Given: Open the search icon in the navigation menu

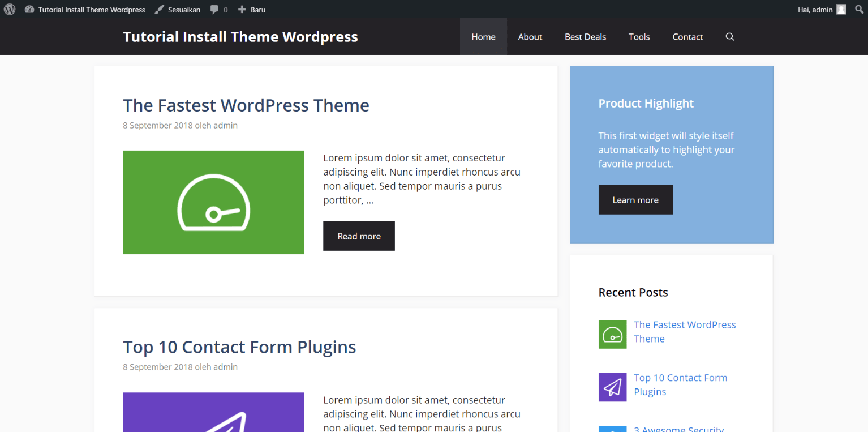Looking at the screenshot, I should 730,36.
